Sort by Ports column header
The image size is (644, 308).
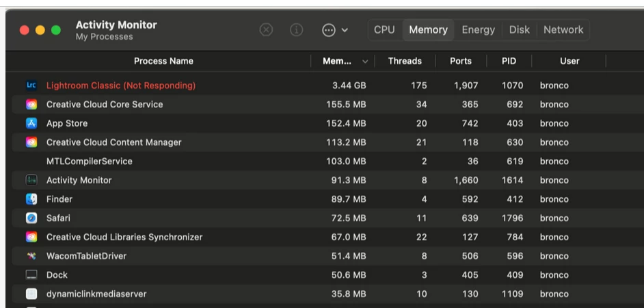click(461, 62)
